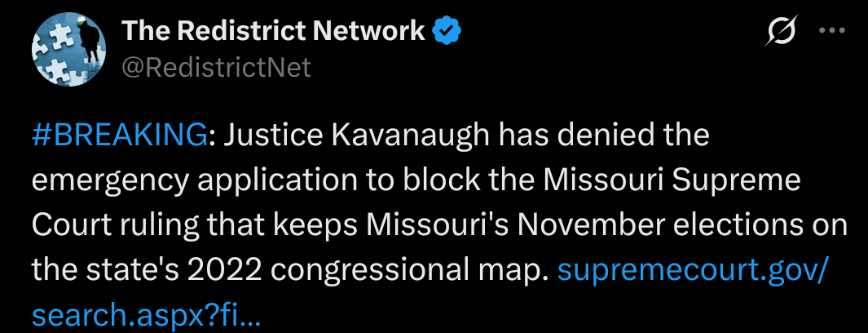Follow the #BREAKING hashtag
The height and width of the screenshot is (333, 868).
[120, 135]
